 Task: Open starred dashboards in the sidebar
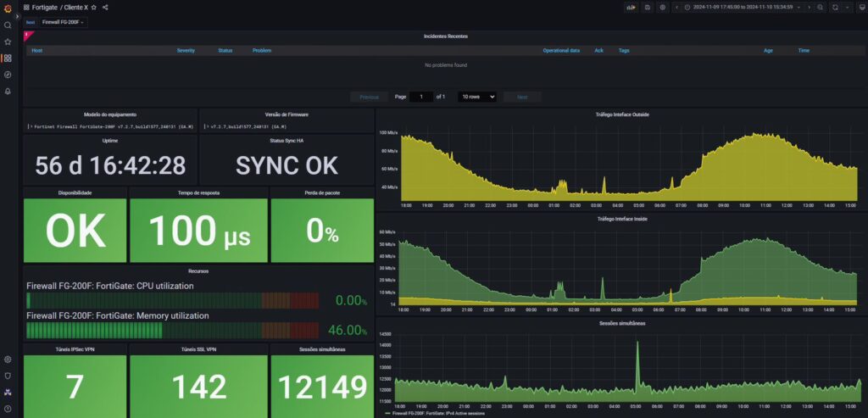tap(8, 42)
